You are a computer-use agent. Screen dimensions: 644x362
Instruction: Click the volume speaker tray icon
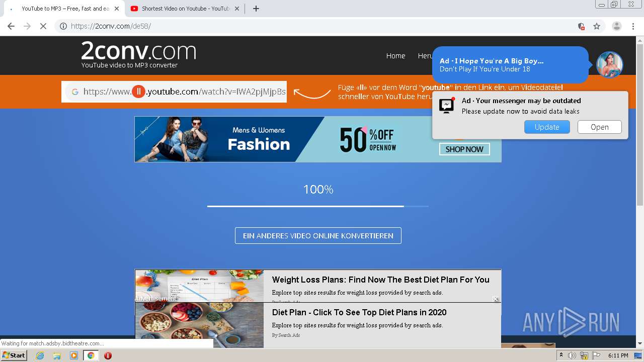(x=572, y=355)
